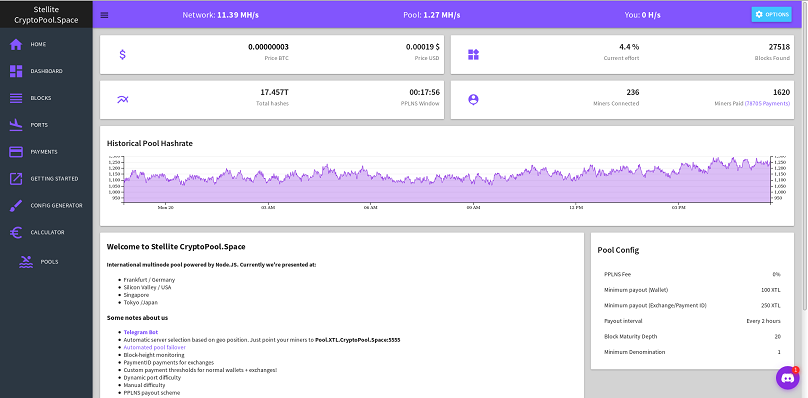Select the Config Generator brush icon
This screenshot has height=398, width=808.
pyautogui.click(x=16, y=205)
